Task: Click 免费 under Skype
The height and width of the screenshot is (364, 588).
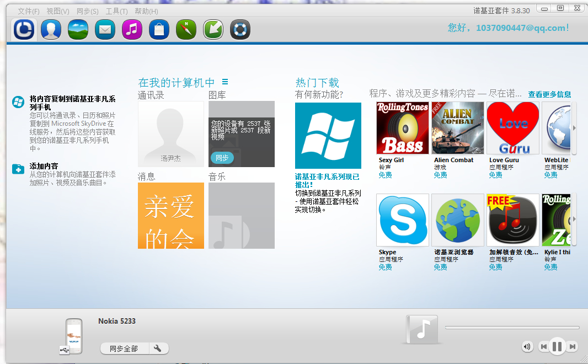Action: [385, 267]
